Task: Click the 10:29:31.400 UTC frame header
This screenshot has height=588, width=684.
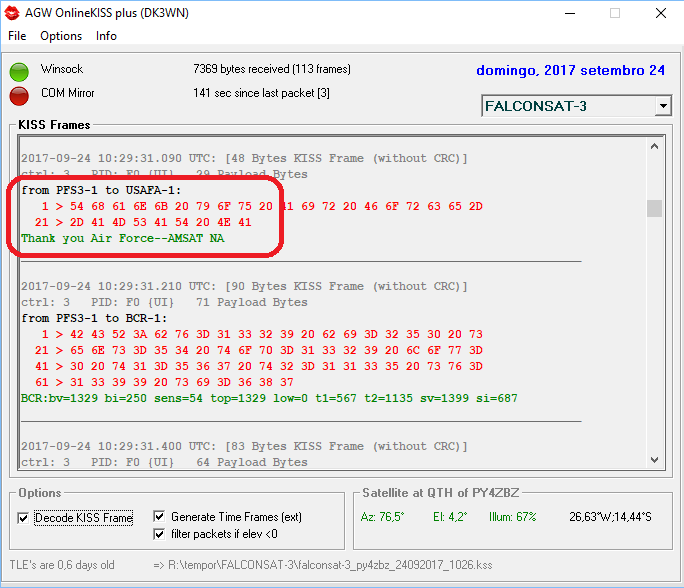Action: pyautogui.click(x=244, y=446)
